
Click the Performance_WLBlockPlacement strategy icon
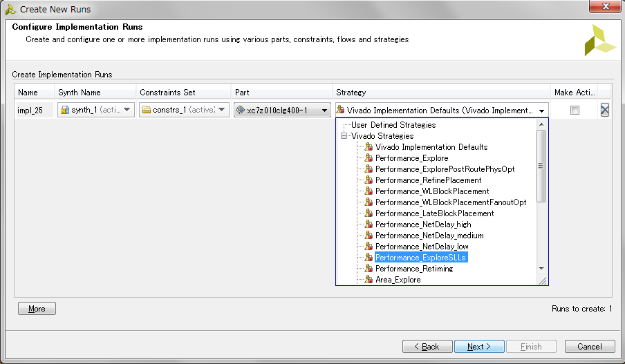point(369,191)
